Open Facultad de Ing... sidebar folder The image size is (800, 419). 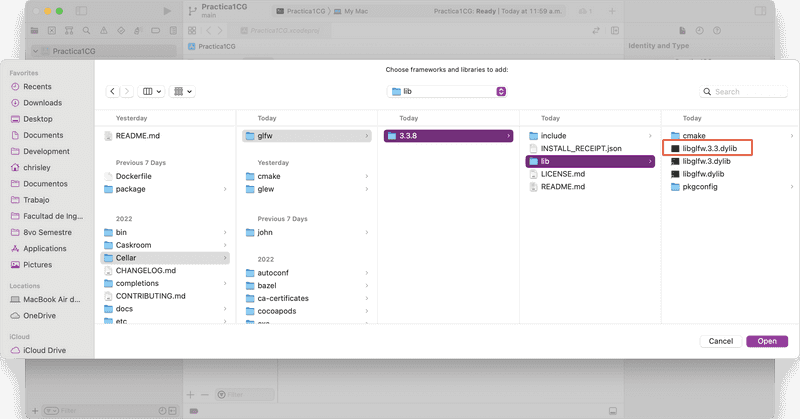(53, 216)
